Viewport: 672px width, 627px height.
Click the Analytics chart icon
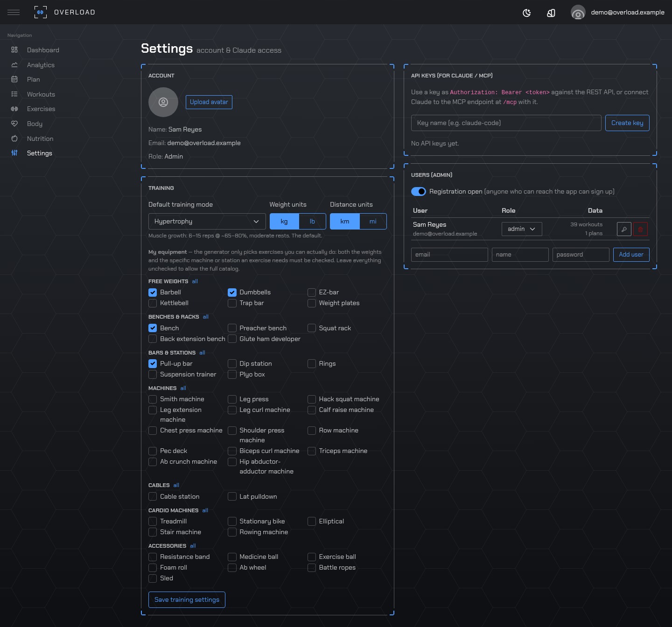pyautogui.click(x=14, y=65)
